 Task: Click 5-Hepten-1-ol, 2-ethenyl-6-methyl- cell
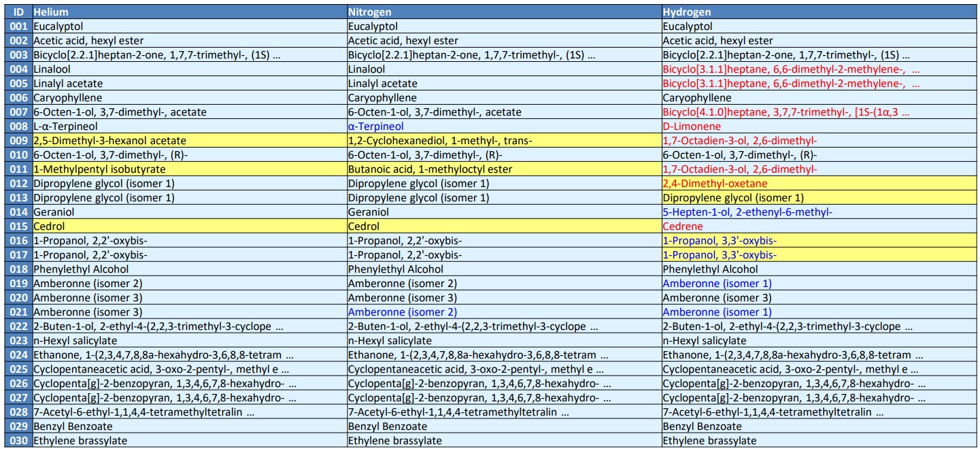[x=818, y=212]
